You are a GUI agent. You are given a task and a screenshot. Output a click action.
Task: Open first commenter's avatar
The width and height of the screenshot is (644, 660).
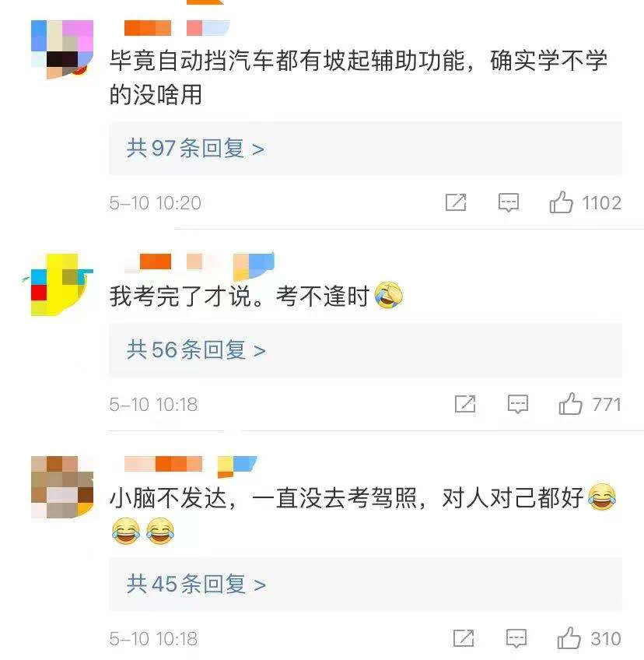pyautogui.click(x=62, y=49)
